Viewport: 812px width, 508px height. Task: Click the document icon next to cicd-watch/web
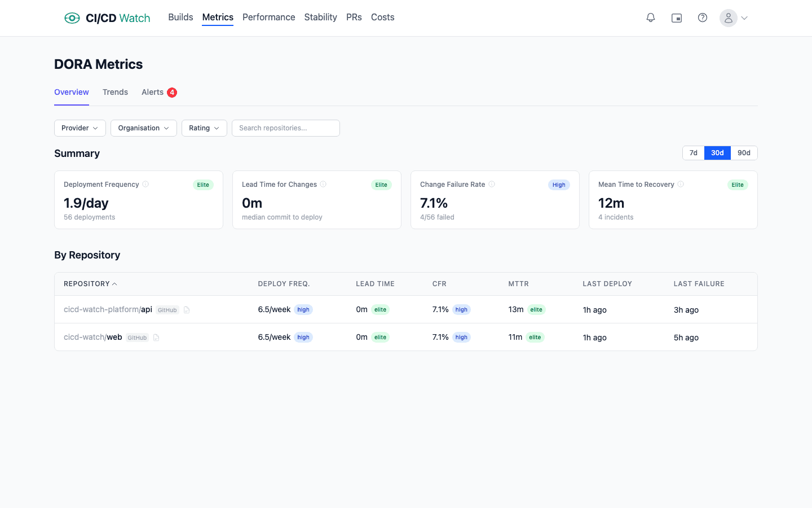pyautogui.click(x=156, y=337)
